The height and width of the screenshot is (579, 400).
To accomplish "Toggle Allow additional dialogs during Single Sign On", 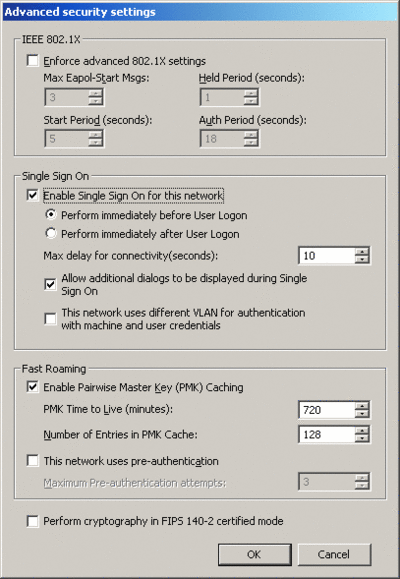I will pyautogui.click(x=50, y=284).
